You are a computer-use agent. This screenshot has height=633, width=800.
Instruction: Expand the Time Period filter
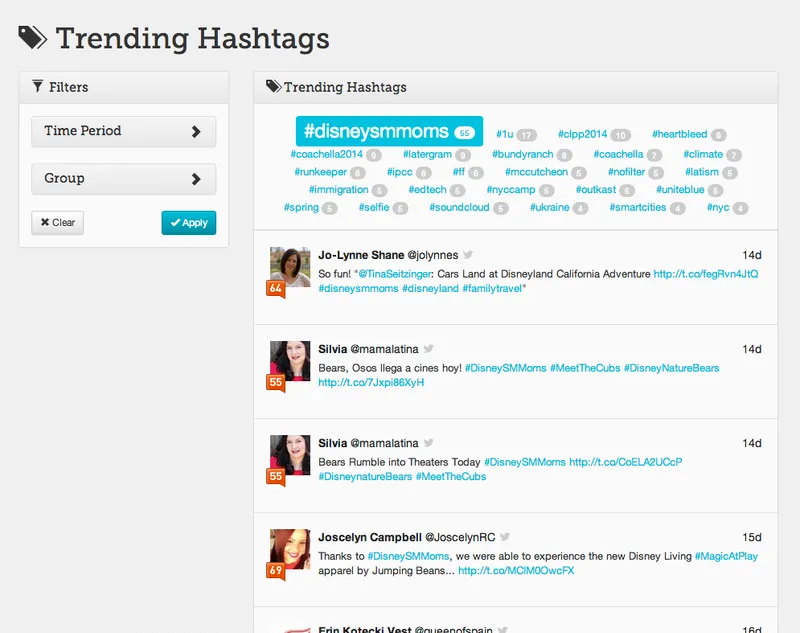pyautogui.click(x=123, y=132)
